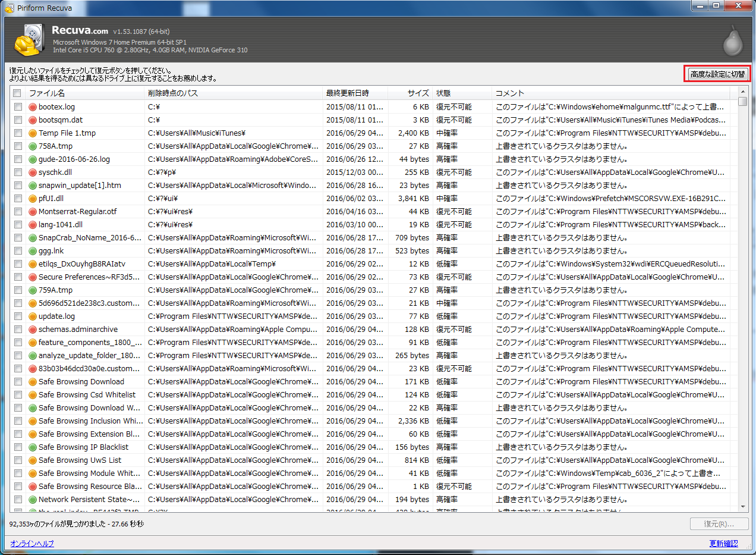Image resolution: width=756 pixels, height=555 pixels.
Task: Click the green status icon for 758A.tmp
Action: click(33, 146)
